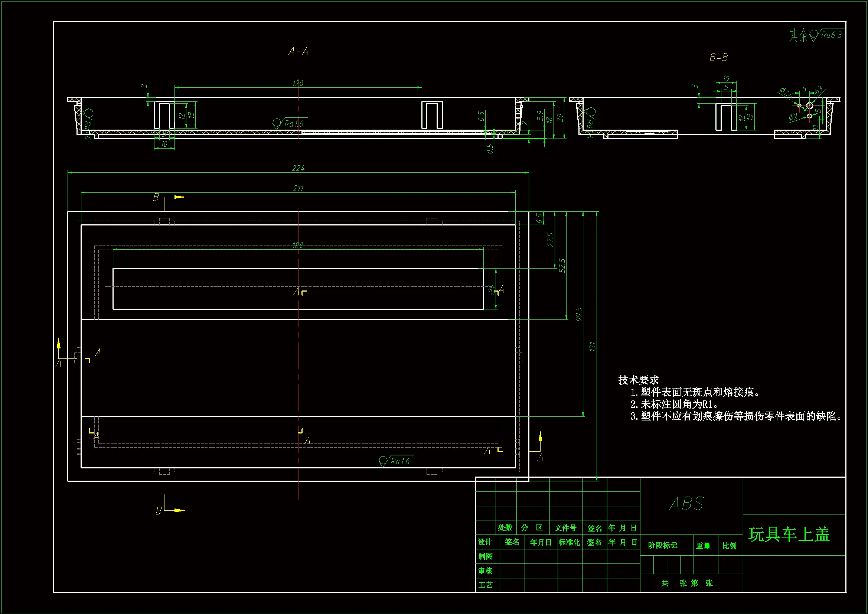Select the A-A section view title
Viewport: 868px width, 614px height.
298,51
